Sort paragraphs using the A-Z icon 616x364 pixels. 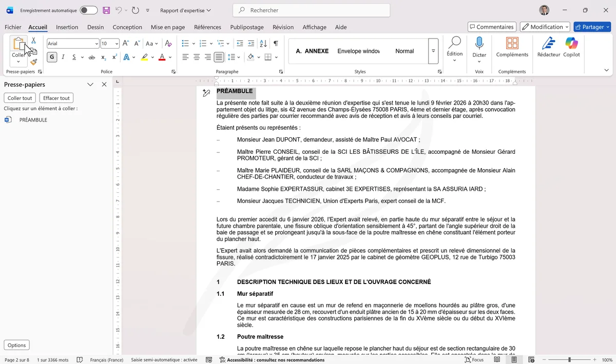(264, 43)
